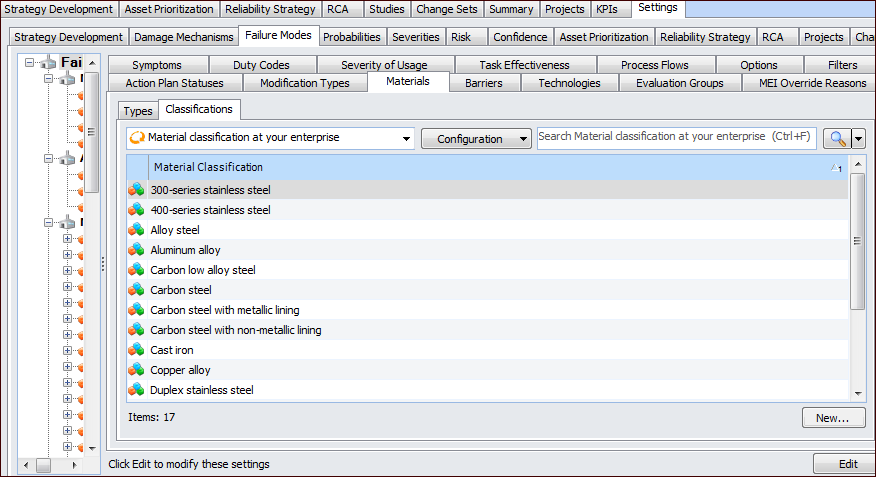Open the Technologies tab
Screen dimensions: 876x477
pyautogui.click(x=569, y=83)
